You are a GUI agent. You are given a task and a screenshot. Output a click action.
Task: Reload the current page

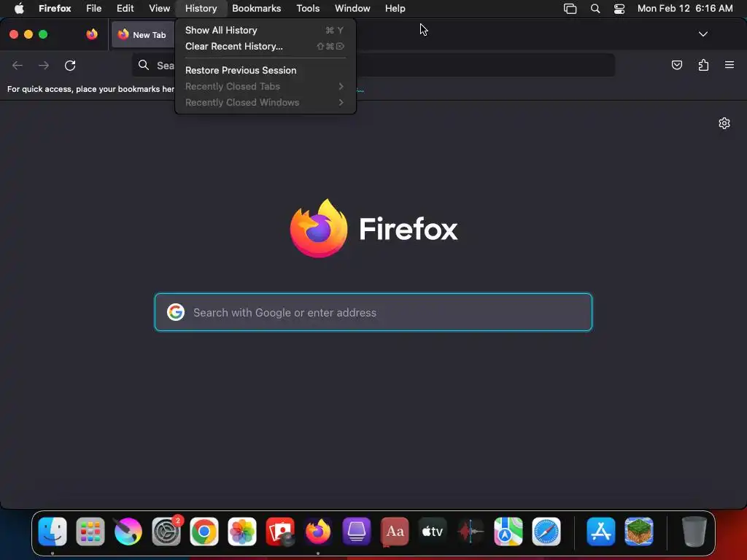click(70, 65)
